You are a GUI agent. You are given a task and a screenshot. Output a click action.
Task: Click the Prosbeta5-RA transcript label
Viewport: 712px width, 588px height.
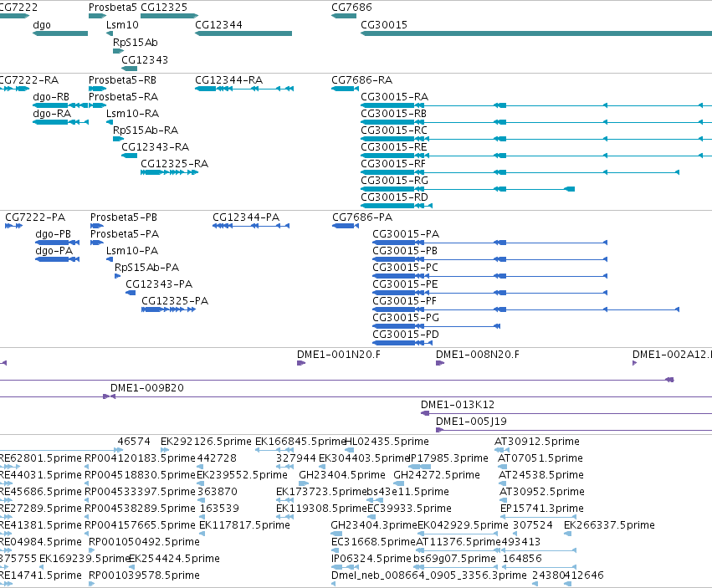coord(123,97)
